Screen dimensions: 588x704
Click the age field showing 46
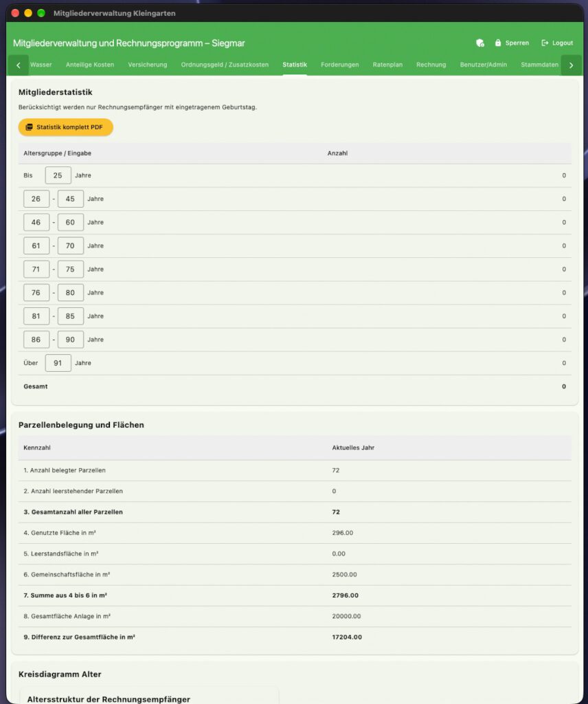tap(36, 222)
